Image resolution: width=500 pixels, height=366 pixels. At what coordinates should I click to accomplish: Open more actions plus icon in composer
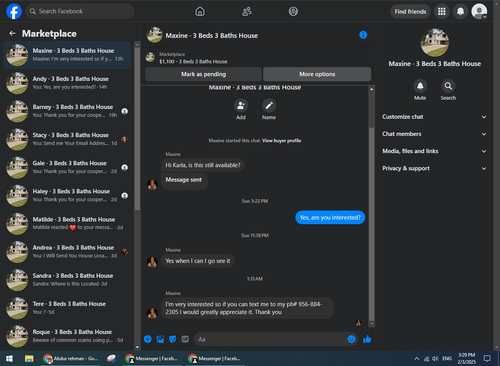point(148,339)
